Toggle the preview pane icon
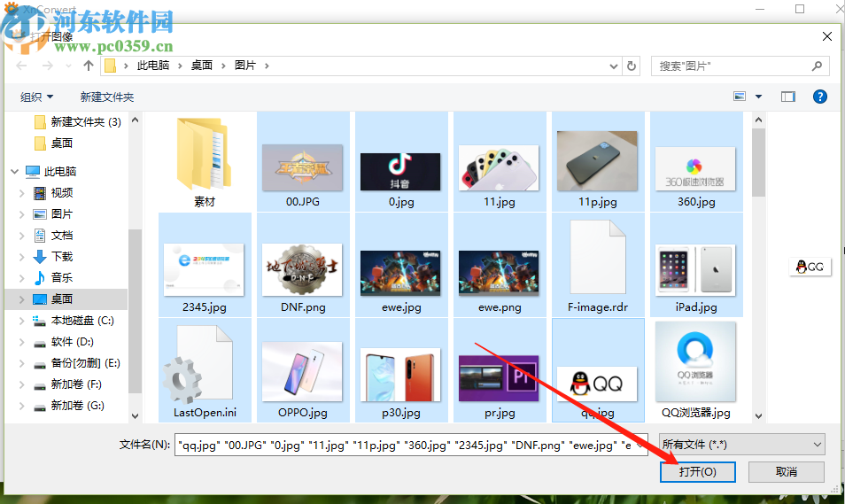The width and height of the screenshot is (845, 504). tap(788, 97)
